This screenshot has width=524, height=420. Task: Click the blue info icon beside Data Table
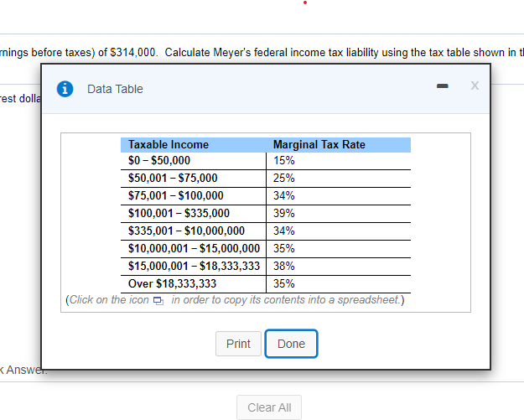pyautogui.click(x=65, y=89)
